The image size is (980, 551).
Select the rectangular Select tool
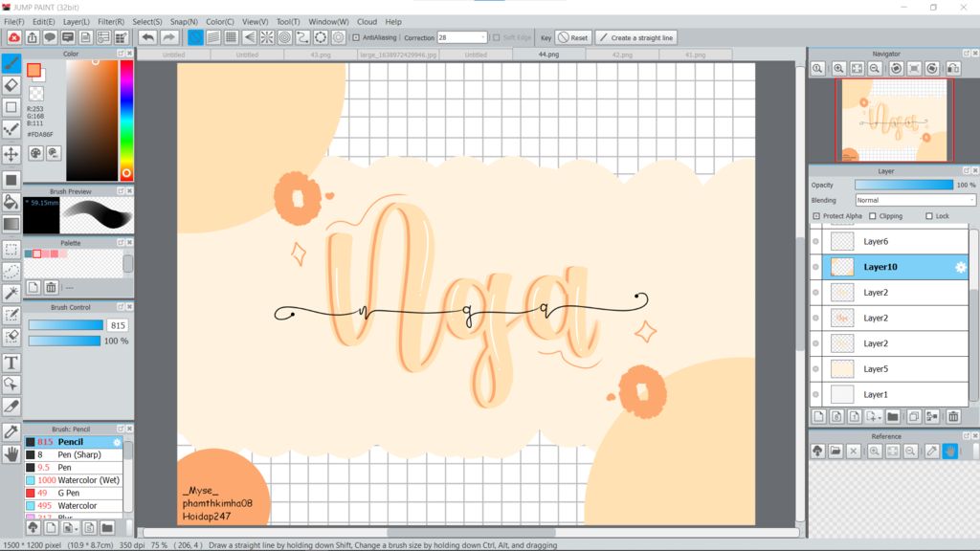[x=11, y=250]
